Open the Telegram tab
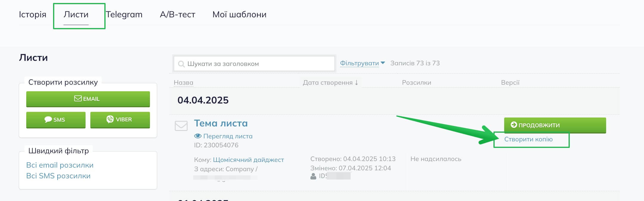644x201 pixels. pyautogui.click(x=124, y=14)
